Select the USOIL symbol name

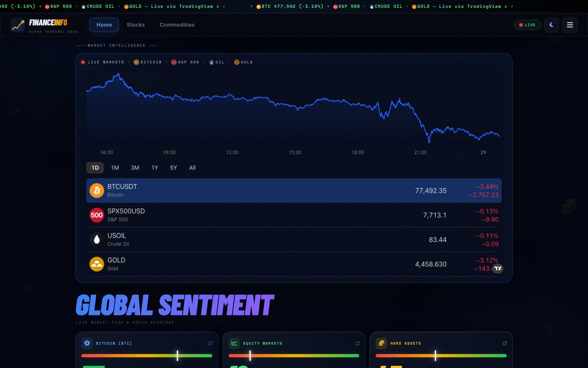117,236
